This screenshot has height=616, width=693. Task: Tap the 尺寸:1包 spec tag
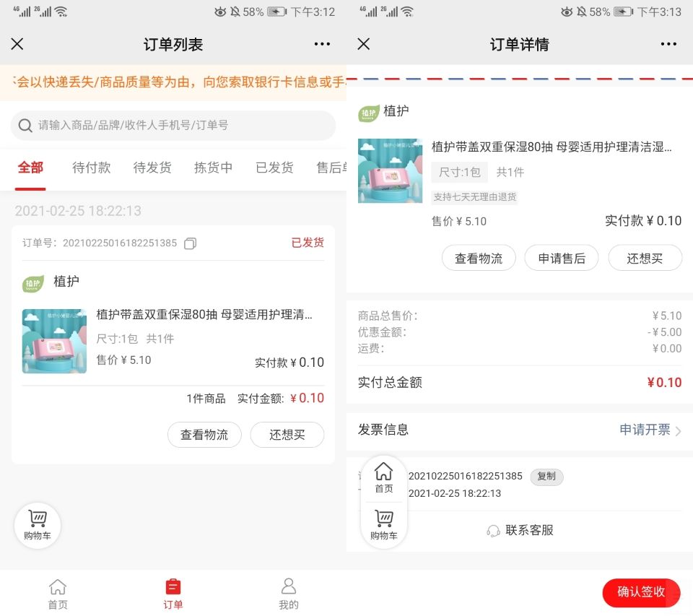[460, 172]
